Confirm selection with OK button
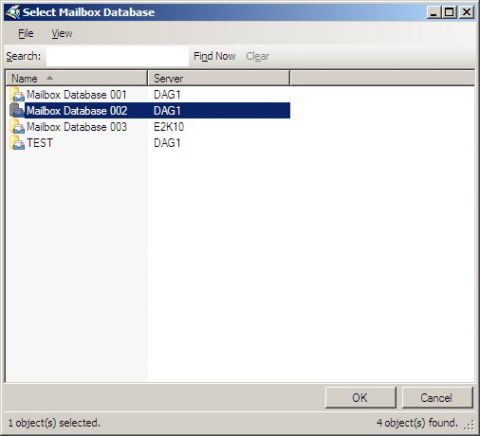480x436 pixels. point(361,397)
